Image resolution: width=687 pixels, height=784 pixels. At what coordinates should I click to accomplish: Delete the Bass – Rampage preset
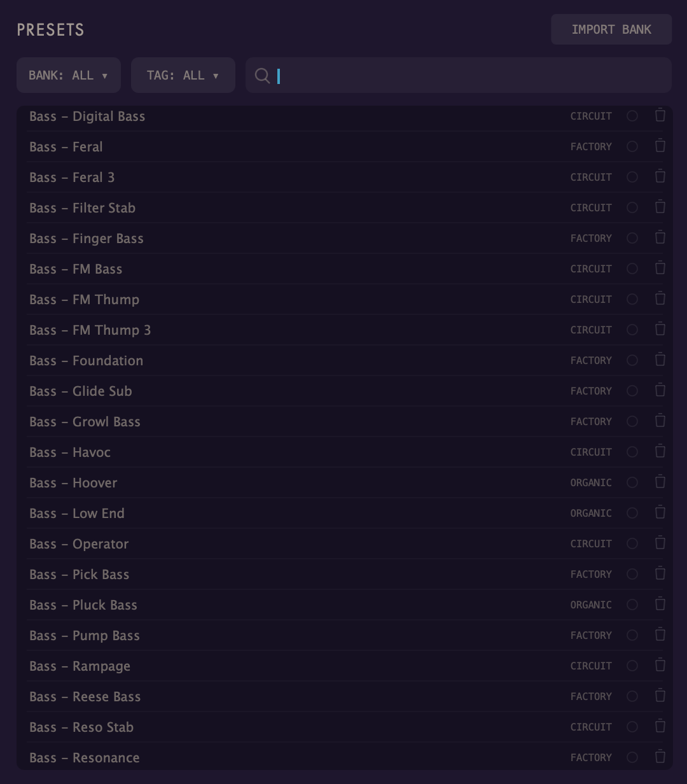660,665
